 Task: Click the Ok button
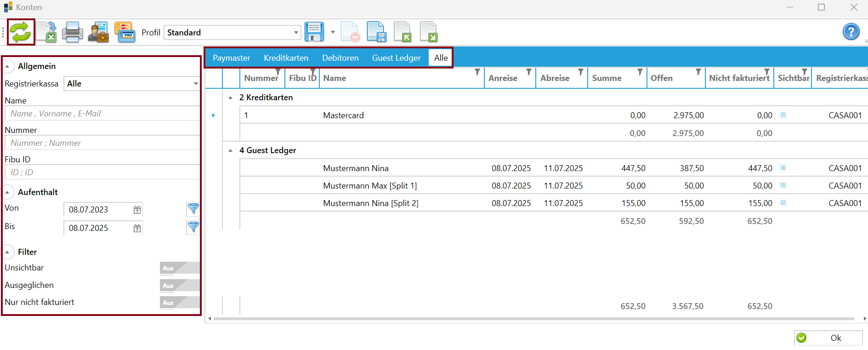pyautogui.click(x=828, y=338)
